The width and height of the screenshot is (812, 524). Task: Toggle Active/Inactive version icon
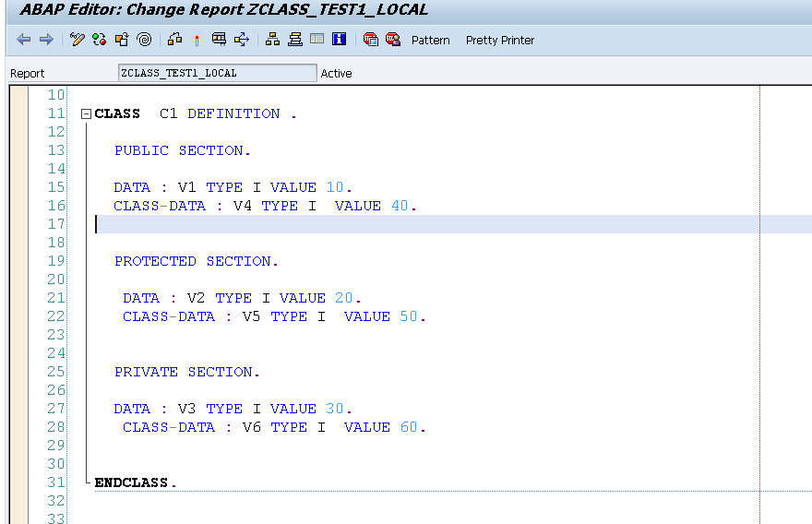pos(100,40)
